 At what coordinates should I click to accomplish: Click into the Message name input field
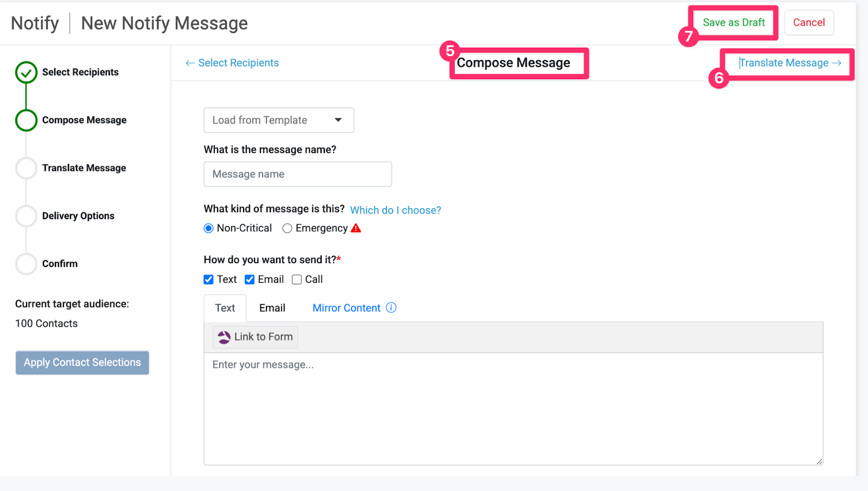click(298, 174)
